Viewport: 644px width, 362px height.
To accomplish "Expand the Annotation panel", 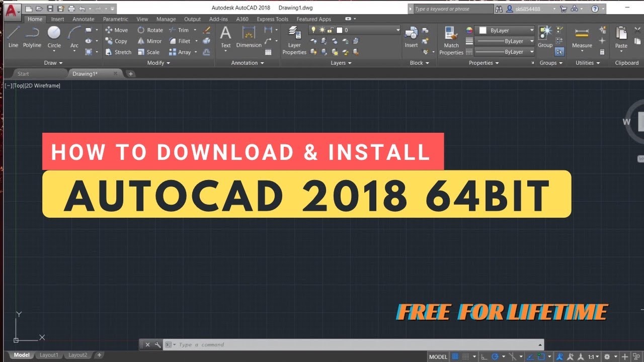I will [x=248, y=63].
